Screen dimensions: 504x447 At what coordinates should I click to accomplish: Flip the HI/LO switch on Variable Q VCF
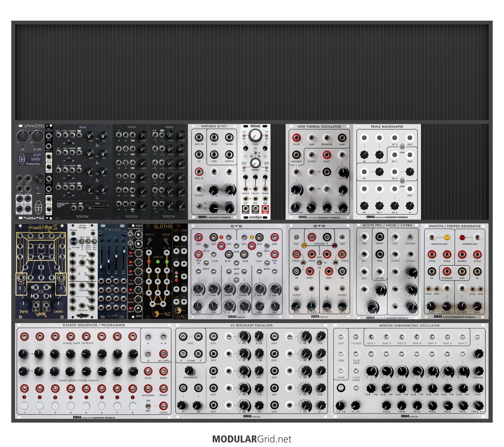[x=199, y=205]
